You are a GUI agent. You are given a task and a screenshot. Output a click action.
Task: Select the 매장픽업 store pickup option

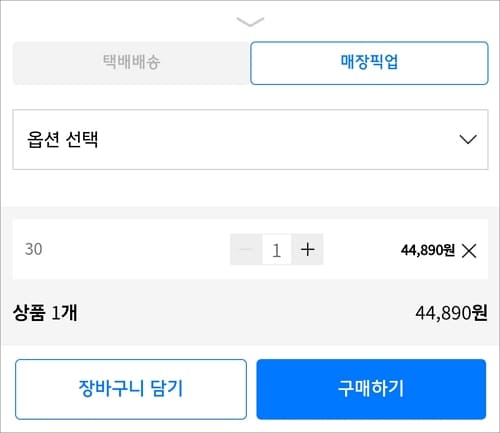(x=369, y=63)
